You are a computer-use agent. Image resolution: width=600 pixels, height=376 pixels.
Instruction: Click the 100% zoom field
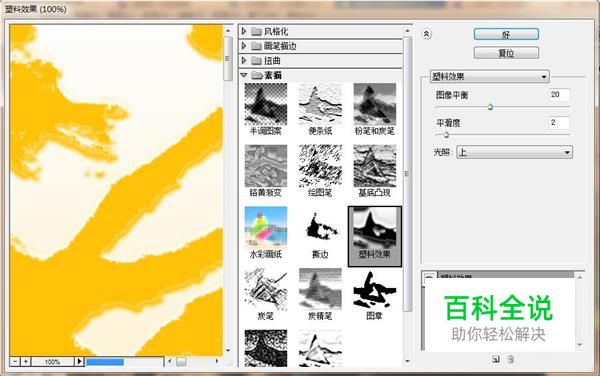pyautogui.click(x=52, y=361)
